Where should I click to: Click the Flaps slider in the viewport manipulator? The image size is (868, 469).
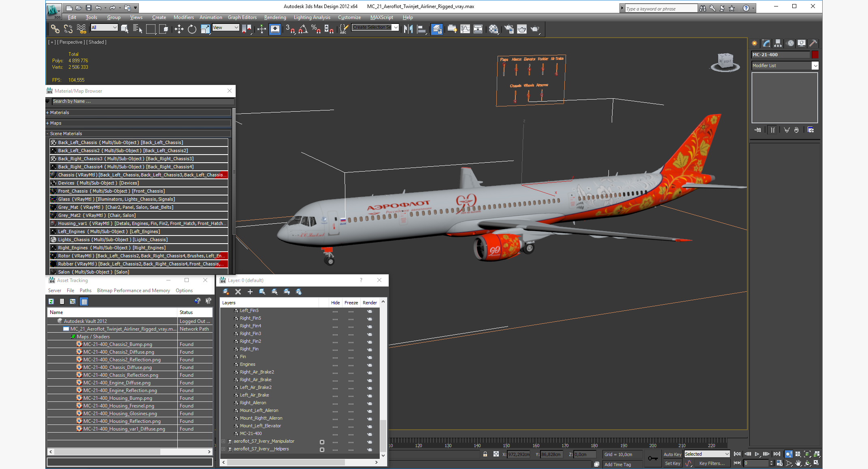tap(504, 69)
